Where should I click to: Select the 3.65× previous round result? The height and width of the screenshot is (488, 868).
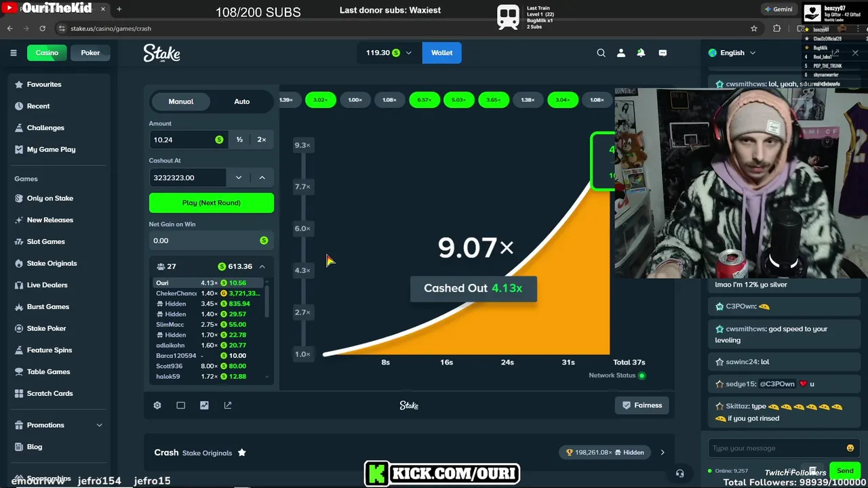pyautogui.click(x=494, y=100)
